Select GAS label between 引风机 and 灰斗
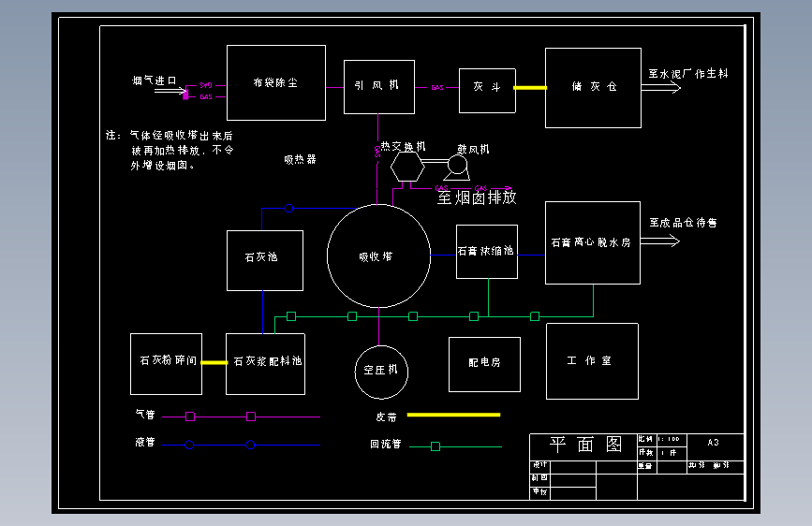The height and width of the screenshot is (526, 812). (437, 87)
